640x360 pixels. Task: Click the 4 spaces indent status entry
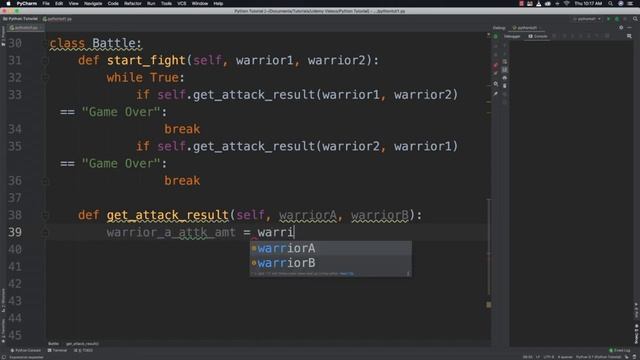click(x=565, y=357)
